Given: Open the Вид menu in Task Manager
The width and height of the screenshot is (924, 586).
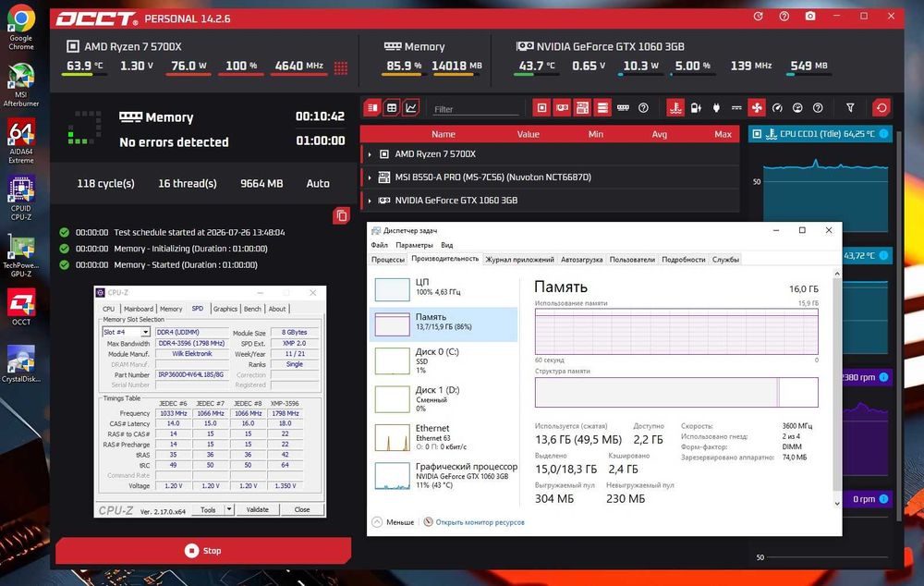Looking at the screenshot, I should coord(447,245).
